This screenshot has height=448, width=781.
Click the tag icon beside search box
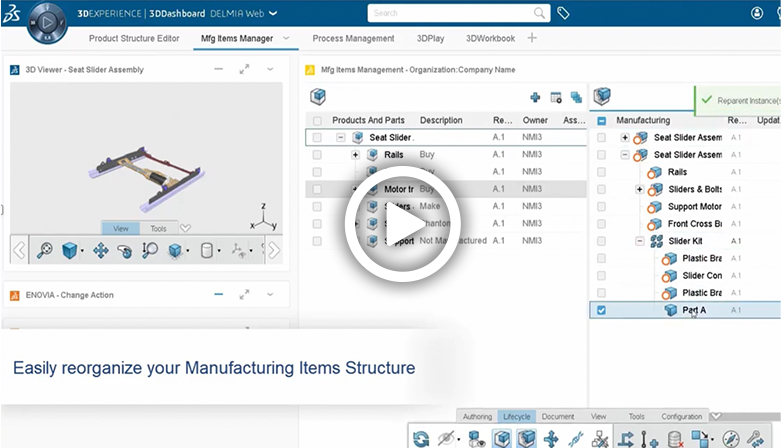pyautogui.click(x=563, y=13)
